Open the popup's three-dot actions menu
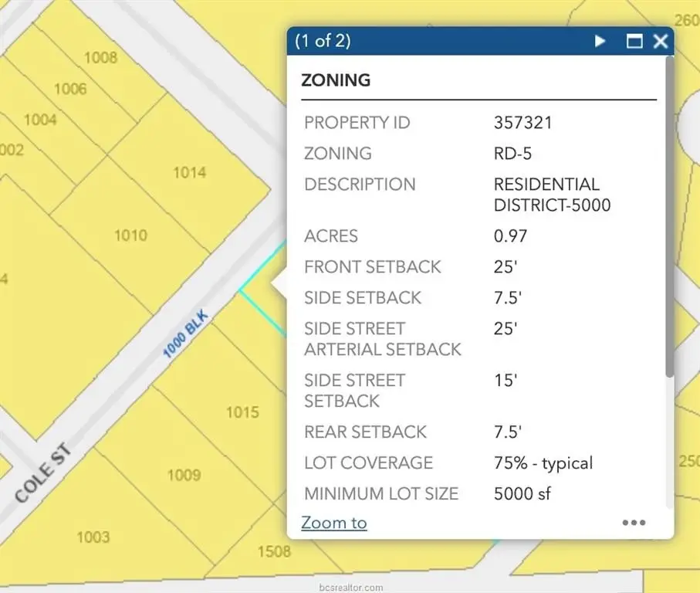The height and width of the screenshot is (593, 700). coord(634,523)
